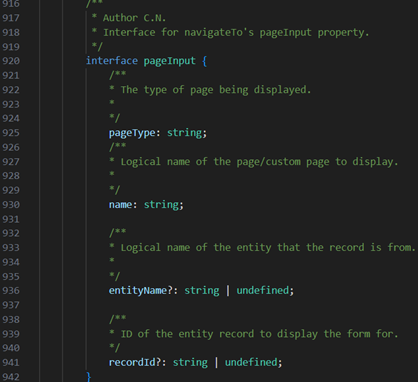
Task: Click 'string' type after name property
Action: [161, 204]
